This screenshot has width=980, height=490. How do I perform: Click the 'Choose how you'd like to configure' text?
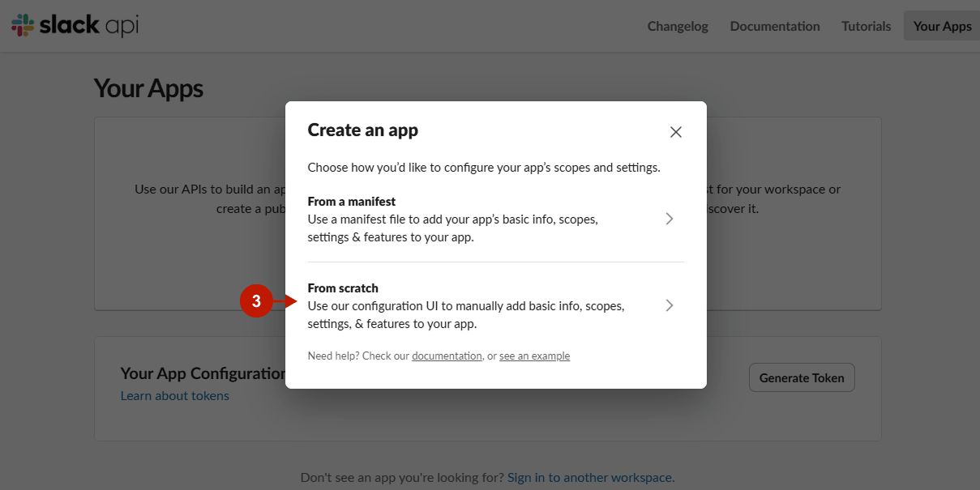(x=484, y=168)
